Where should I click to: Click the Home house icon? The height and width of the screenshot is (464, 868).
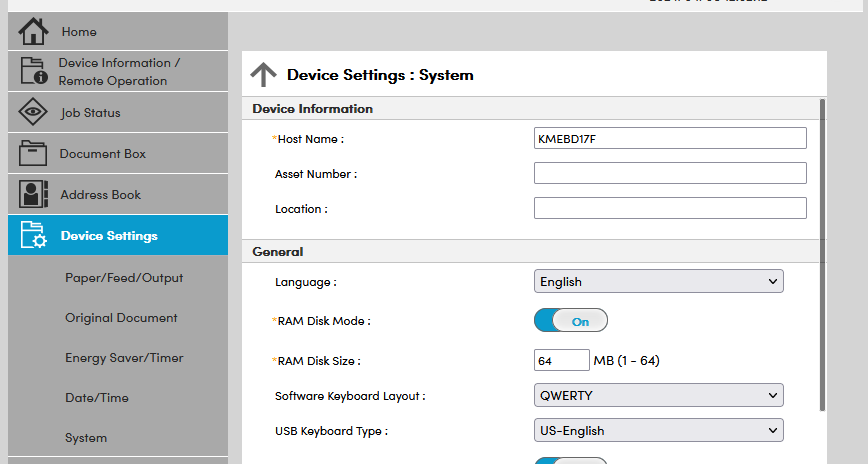pos(33,31)
